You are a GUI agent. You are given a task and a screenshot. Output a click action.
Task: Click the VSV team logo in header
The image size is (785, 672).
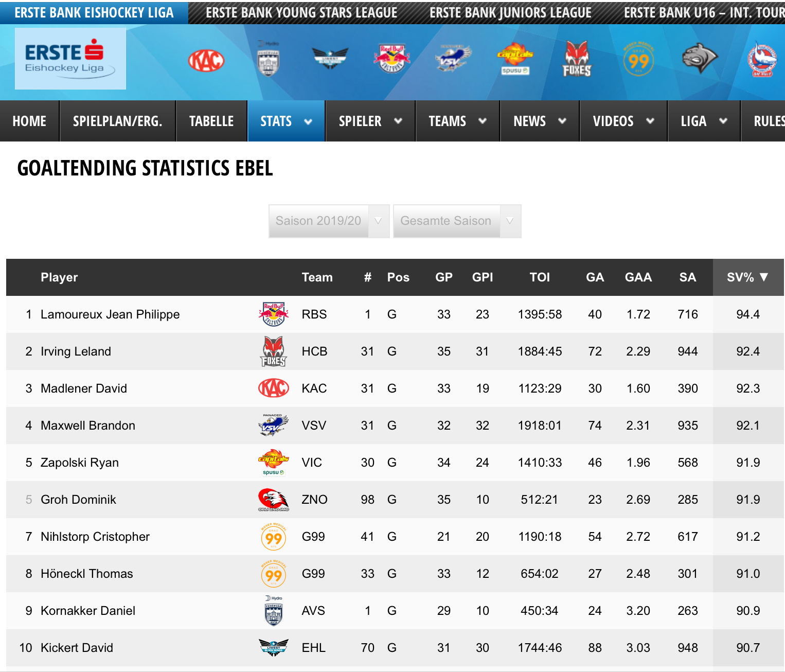pos(453,57)
